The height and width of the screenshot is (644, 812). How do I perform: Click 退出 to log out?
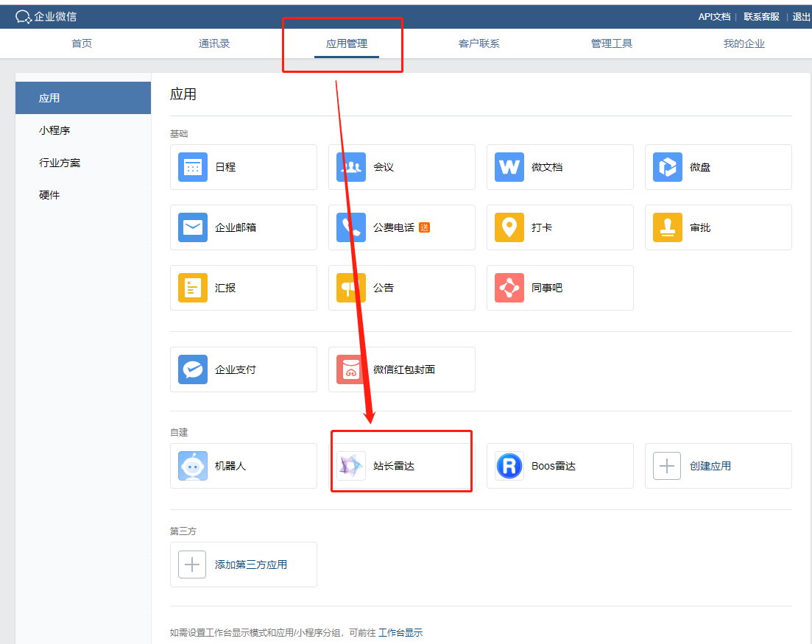click(x=801, y=17)
